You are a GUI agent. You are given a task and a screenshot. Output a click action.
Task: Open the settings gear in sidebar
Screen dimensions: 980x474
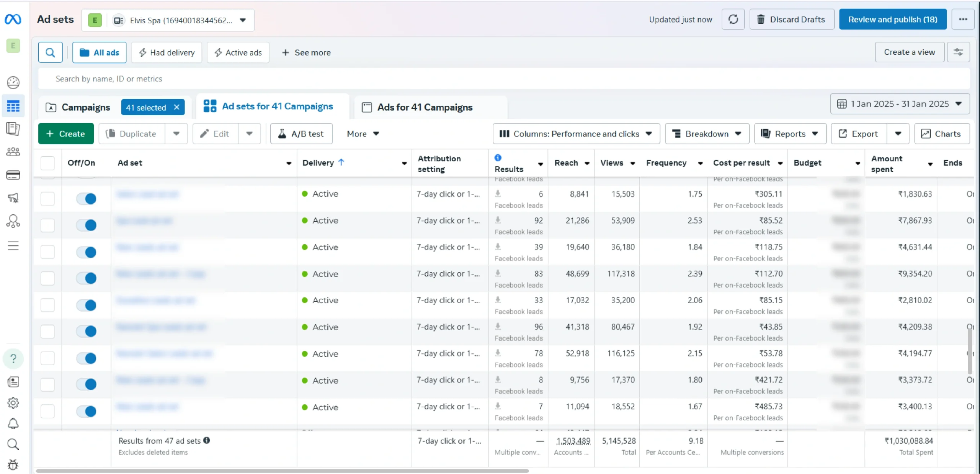(13, 402)
